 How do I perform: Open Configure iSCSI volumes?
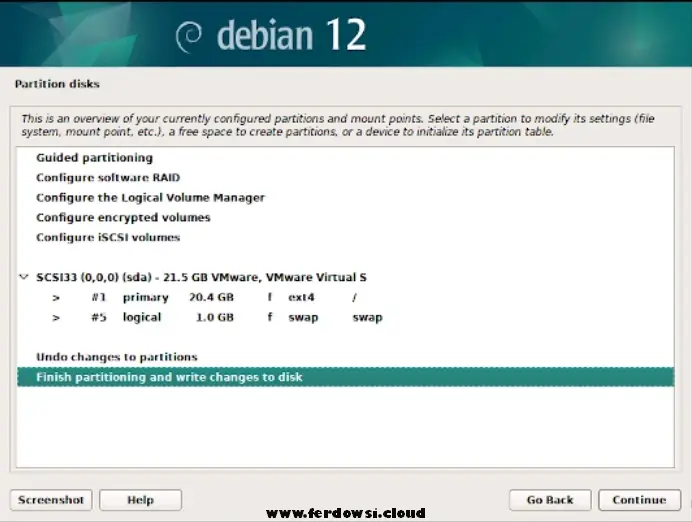click(346, 237)
